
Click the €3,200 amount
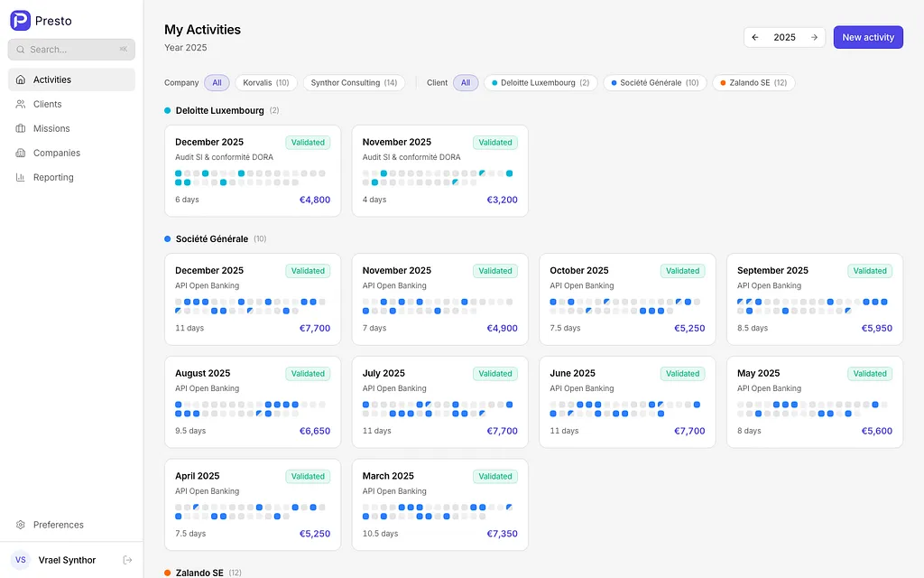coord(502,200)
